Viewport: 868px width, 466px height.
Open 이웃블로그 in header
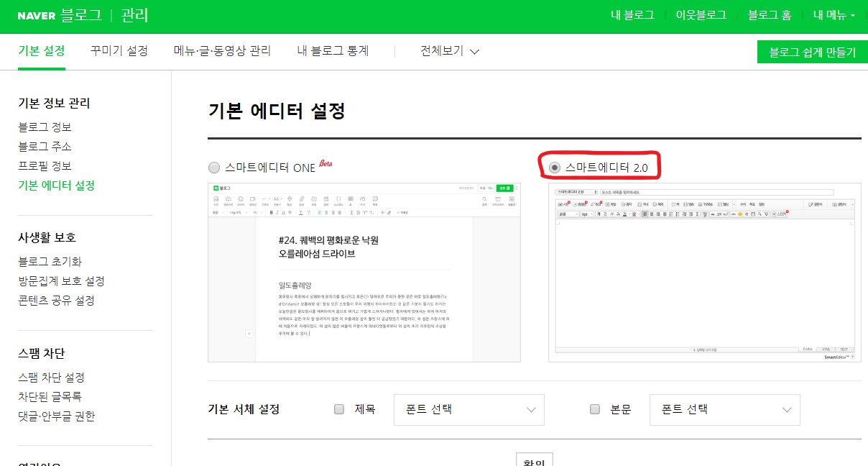click(701, 15)
